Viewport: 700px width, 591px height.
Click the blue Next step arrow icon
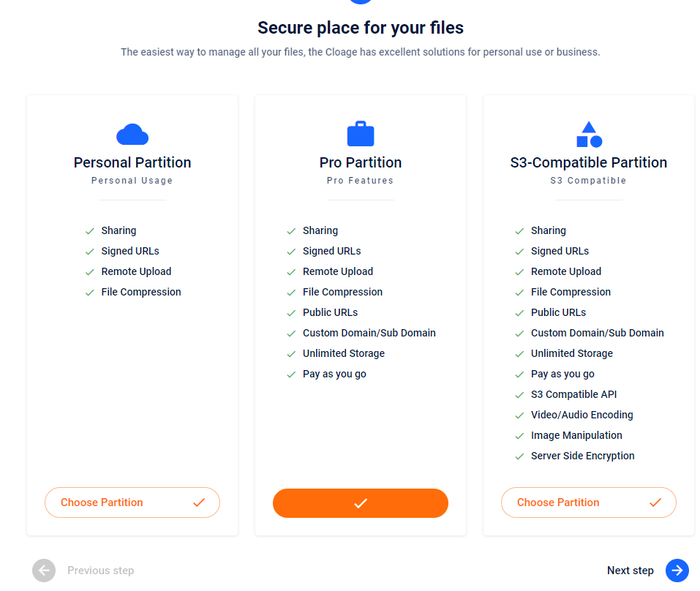pos(677,570)
